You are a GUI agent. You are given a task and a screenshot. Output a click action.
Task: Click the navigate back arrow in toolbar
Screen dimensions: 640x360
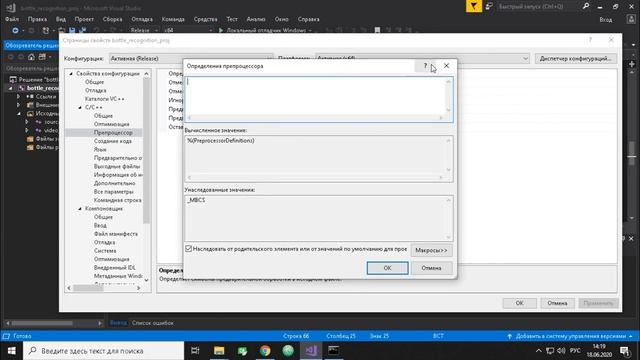[x=15, y=31]
